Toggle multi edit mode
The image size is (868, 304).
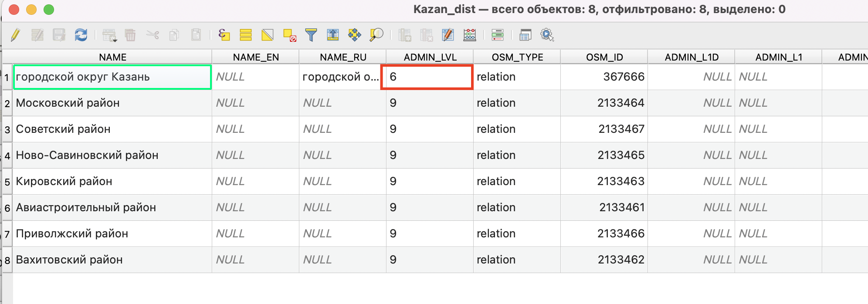coord(37,35)
